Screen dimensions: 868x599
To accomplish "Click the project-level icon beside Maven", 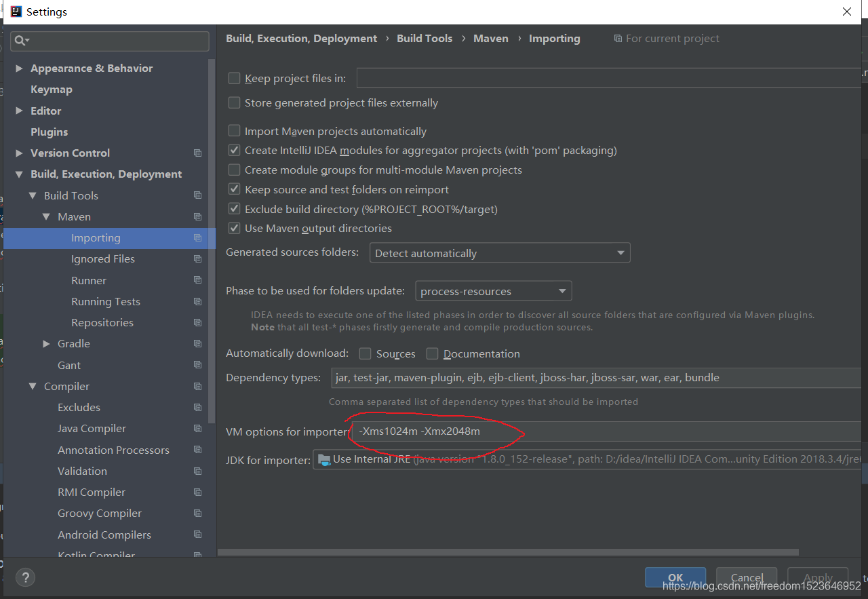I will tap(197, 217).
